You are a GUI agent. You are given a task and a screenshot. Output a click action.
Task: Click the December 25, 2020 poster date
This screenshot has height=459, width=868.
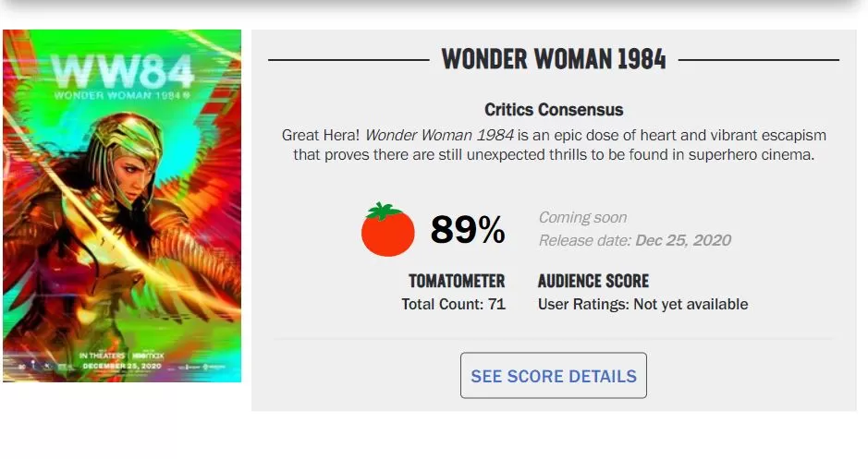(122, 366)
